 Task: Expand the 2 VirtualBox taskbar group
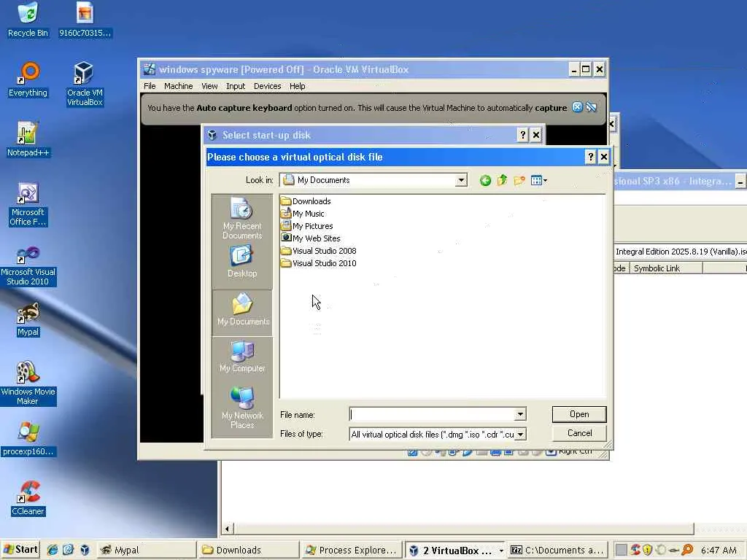coord(456,550)
